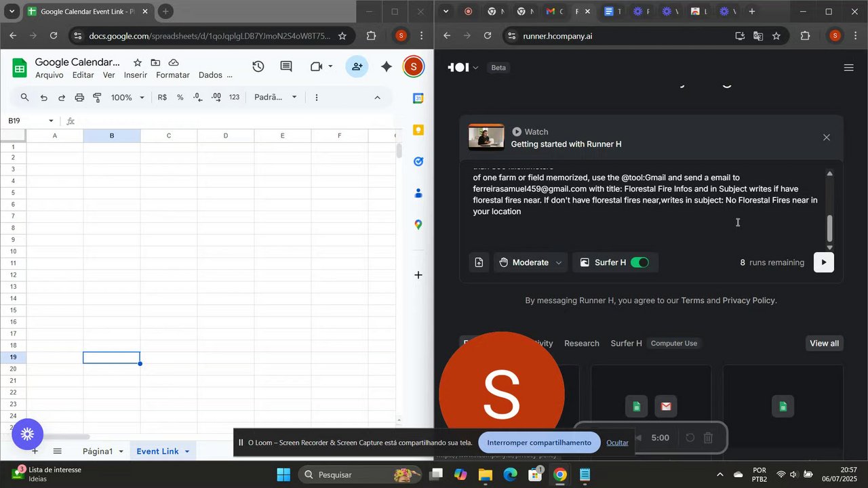
Task: Open the Moderate mode dropdown
Action: (530, 262)
